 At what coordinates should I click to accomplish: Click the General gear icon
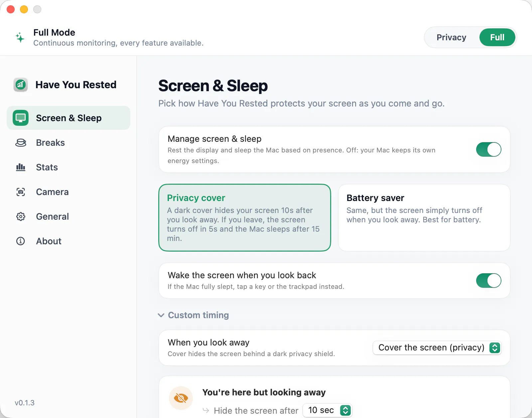pos(21,217)
